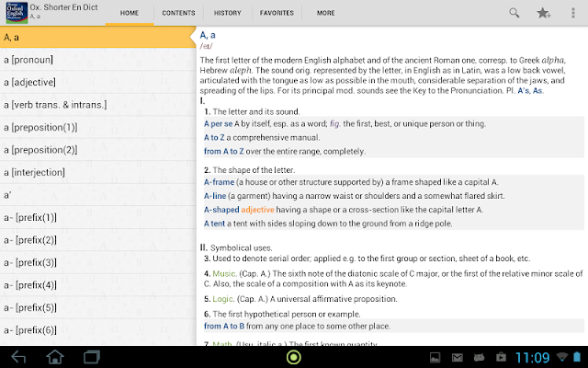Open the search magnifier icon
The width and height of the screenshot is (588, 368).
[x=514, y=13]
